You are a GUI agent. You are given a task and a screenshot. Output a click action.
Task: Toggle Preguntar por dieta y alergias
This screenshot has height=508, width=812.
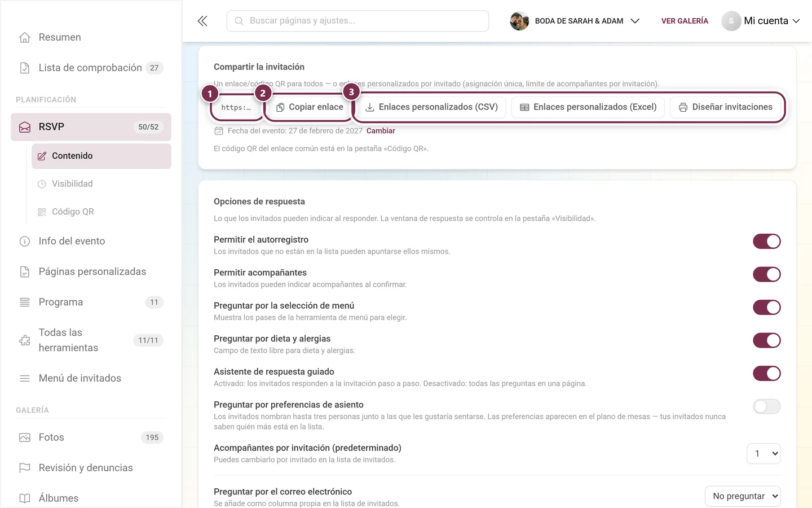pos(767,340)
